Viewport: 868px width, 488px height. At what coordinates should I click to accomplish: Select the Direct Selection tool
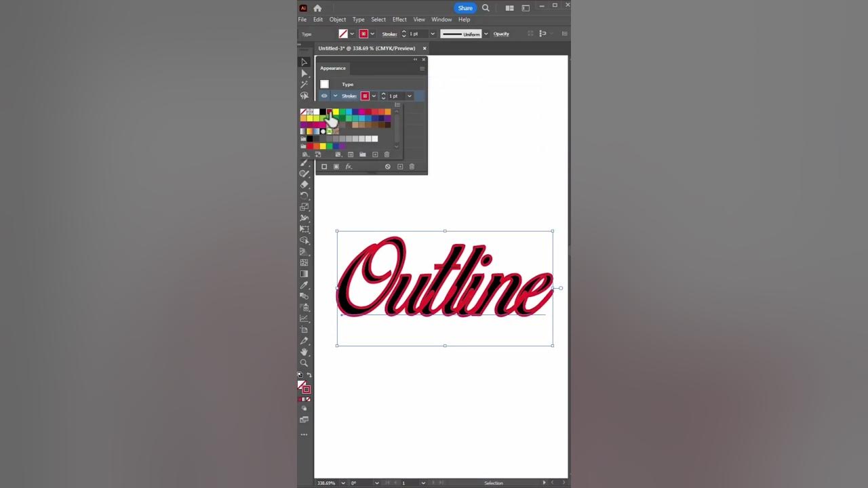pos(304,74)
